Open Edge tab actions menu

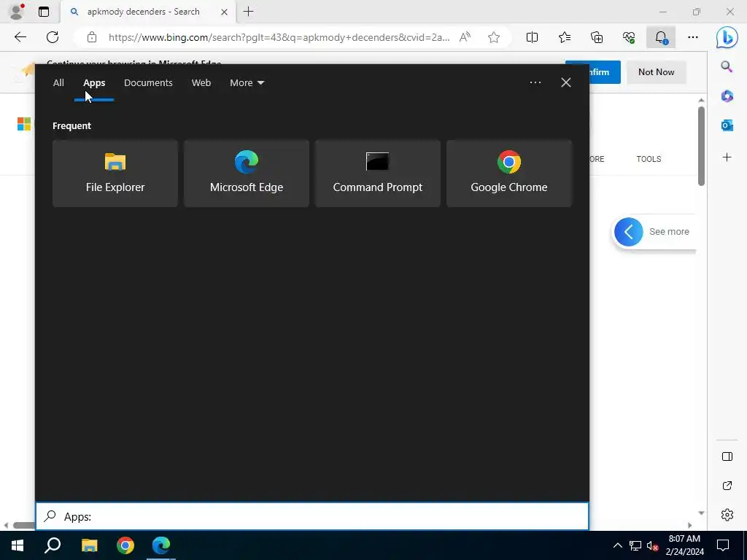[44, 12]
